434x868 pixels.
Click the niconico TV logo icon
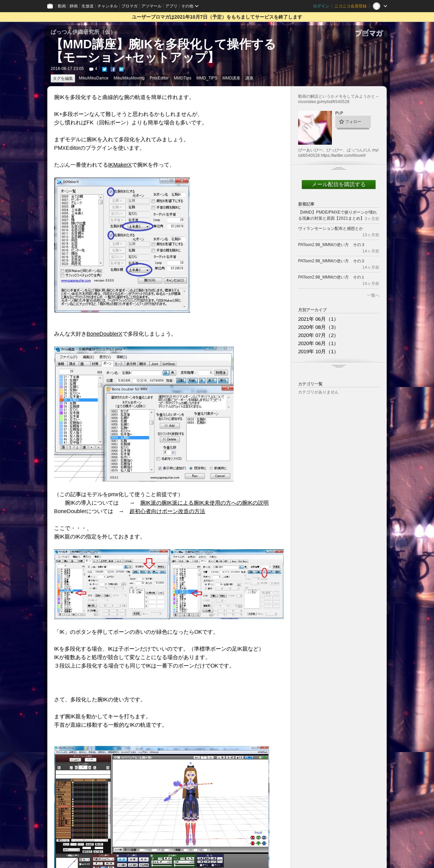pos(50,6)
